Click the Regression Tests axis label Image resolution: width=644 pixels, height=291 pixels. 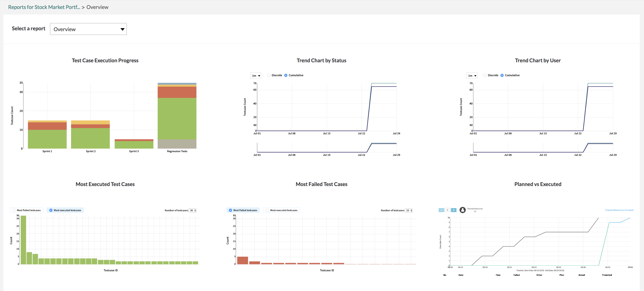(177, 151)
